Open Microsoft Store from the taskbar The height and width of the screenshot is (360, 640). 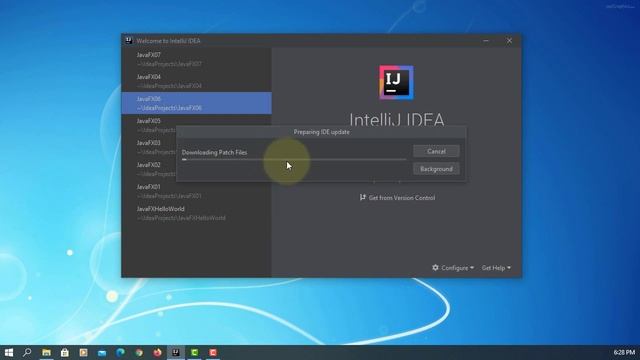(64, 352)
